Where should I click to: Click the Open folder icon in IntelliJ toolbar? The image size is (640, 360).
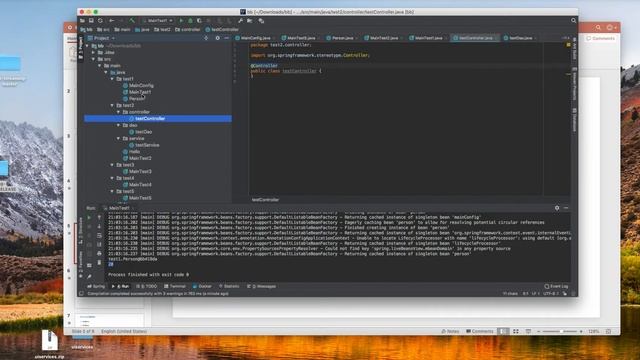pyautogui.click(x=82, y=20)
